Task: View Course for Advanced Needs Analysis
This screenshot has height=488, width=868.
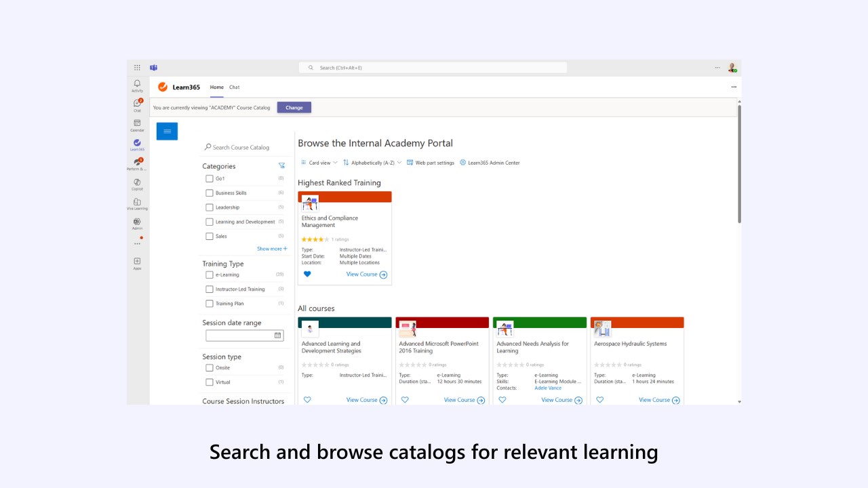Action: pos(562,400)
